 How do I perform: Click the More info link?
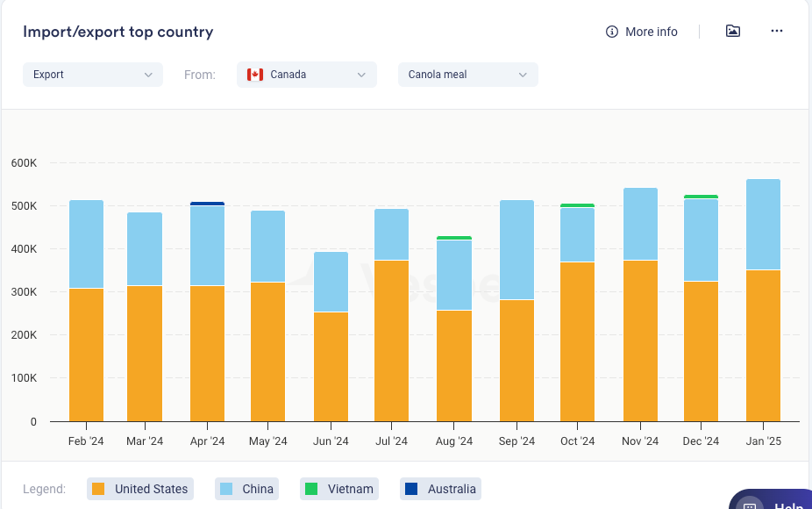click(x=651, y=32)
